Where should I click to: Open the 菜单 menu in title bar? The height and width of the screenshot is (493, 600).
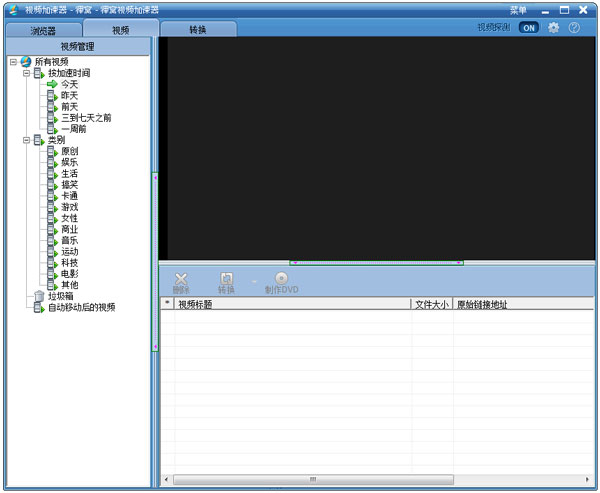coord(518,10)
